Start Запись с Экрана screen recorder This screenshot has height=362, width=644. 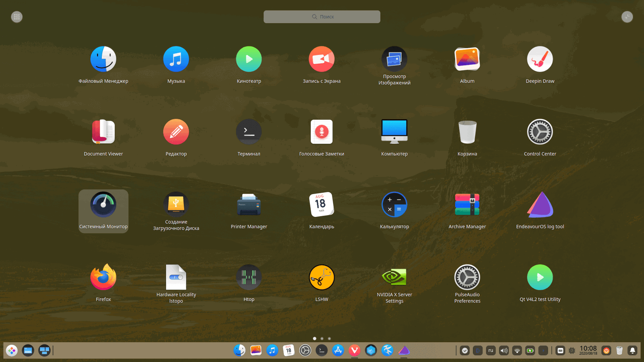click(x=322, y=59)
